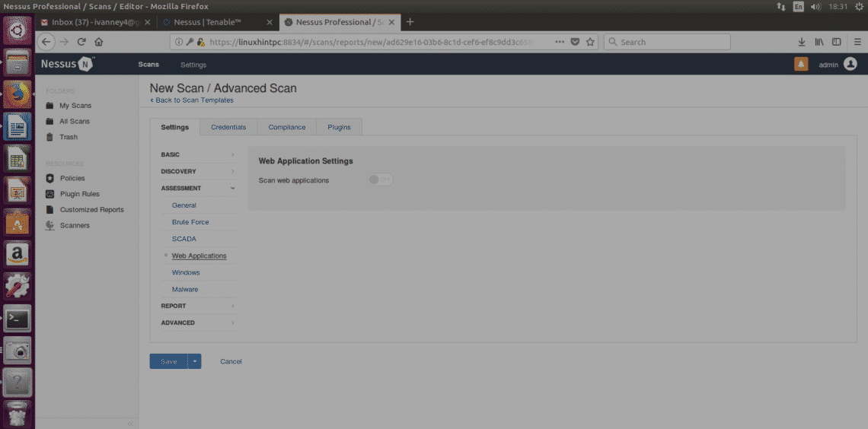The height and width of the screenshot is (429, 868).
Task: Enable the Scan web applications toggle
Action: (380, 180)
